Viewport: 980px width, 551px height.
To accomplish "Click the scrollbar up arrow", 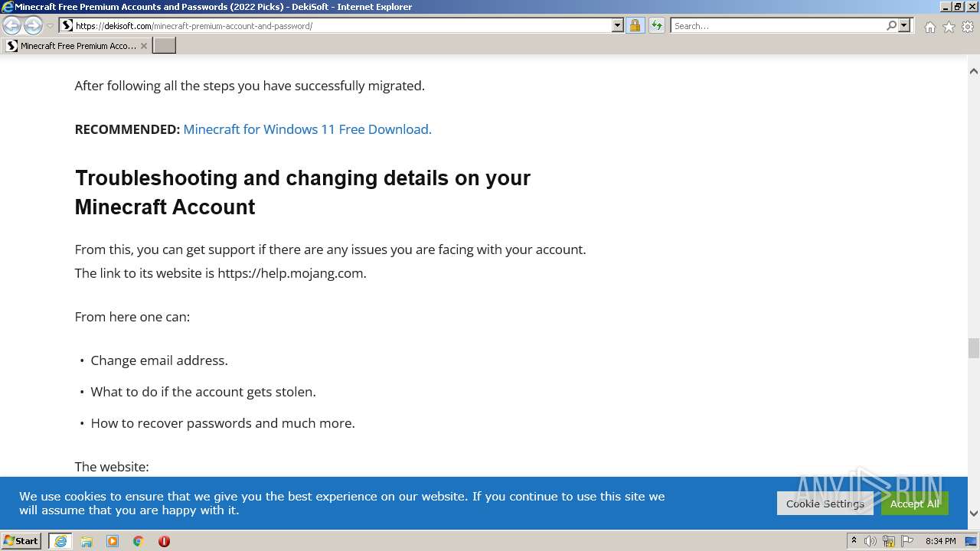I will (x=974, y=71).
